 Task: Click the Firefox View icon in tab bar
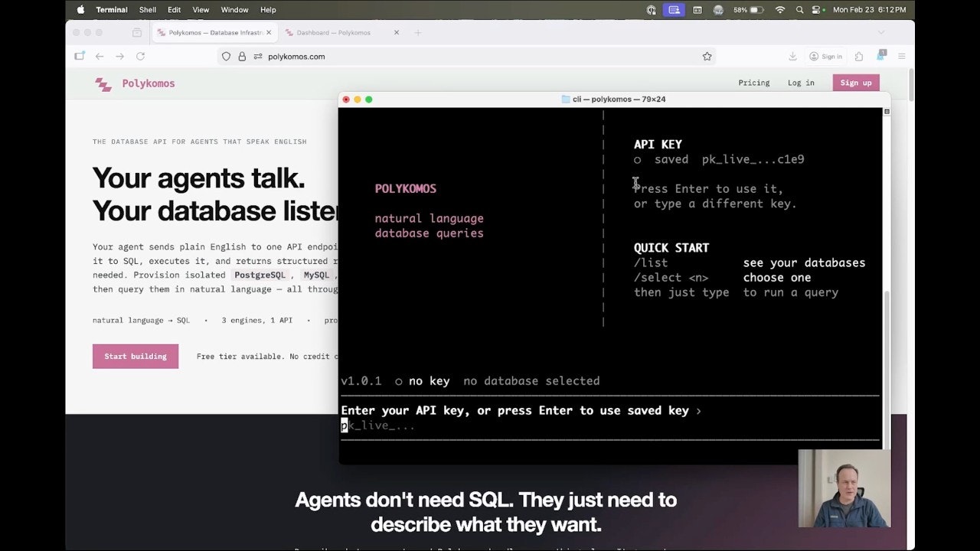[137, 33]
